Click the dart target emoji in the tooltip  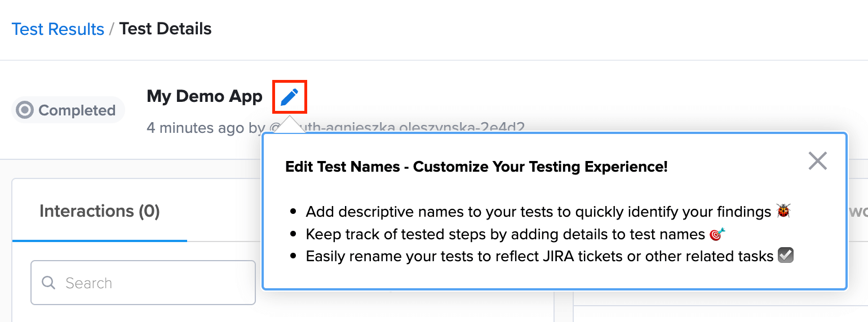pos(718,234)
